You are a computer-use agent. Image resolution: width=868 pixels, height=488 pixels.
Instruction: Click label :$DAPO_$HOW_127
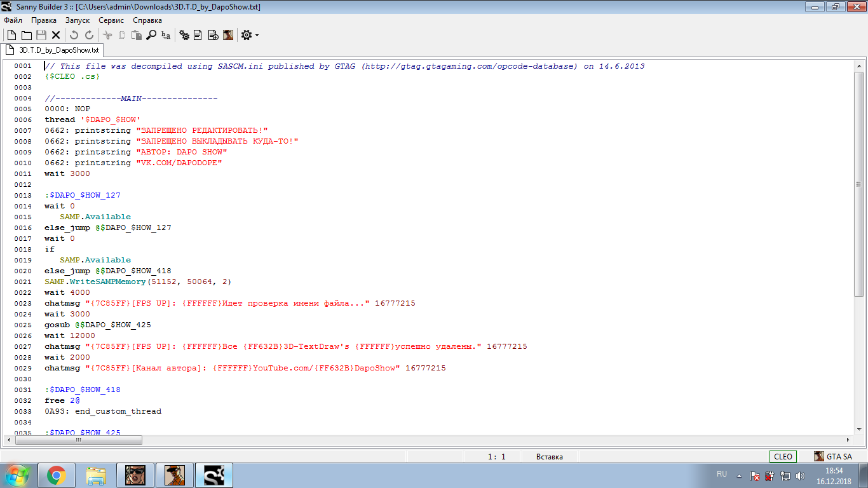pyautogui.click(x=83, y=195)
